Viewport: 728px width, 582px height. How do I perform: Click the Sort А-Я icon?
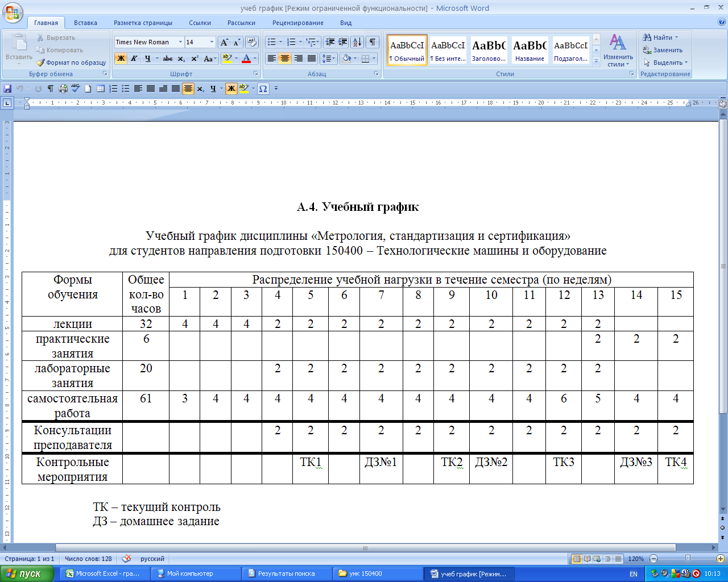tap(357, 42)
